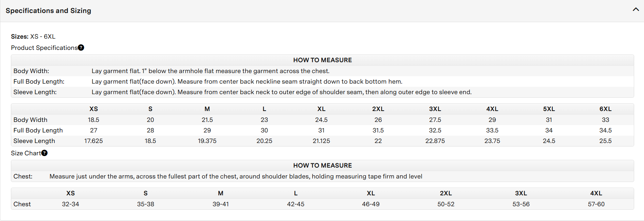
Task: Click the 2XL header in the chest size chart
Action: (446, 193)
